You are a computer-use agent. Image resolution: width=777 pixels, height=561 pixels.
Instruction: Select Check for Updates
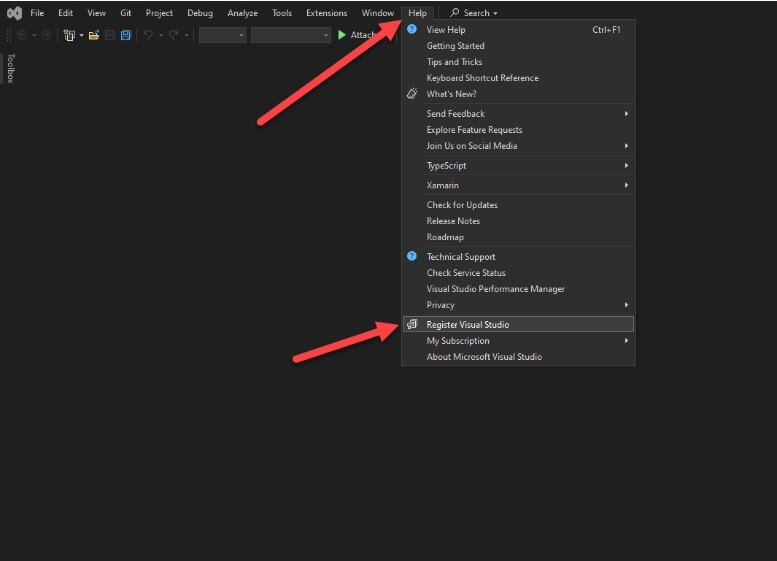coord(462,205)
